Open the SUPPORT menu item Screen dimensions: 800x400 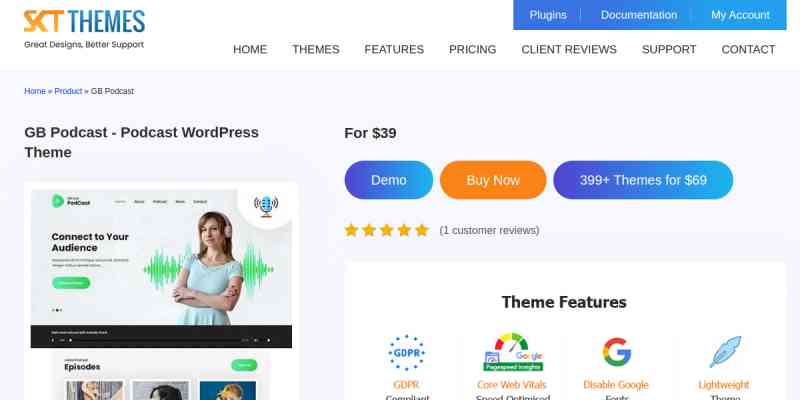click(x=669, y=49)
